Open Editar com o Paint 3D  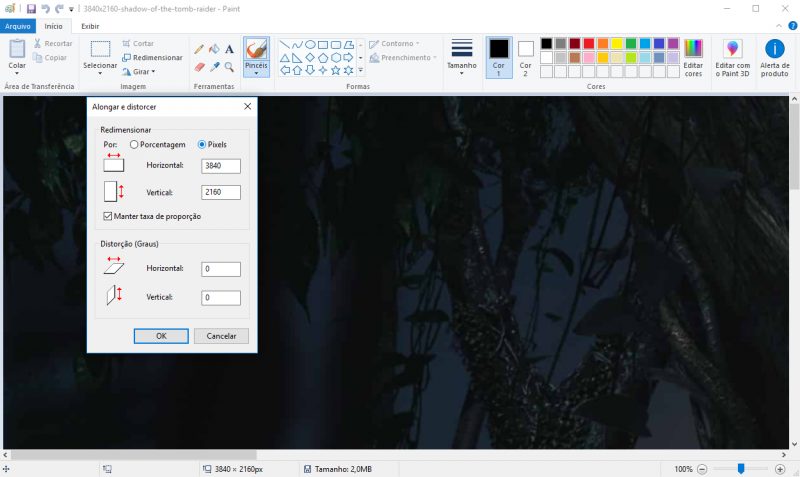[732, 56]
